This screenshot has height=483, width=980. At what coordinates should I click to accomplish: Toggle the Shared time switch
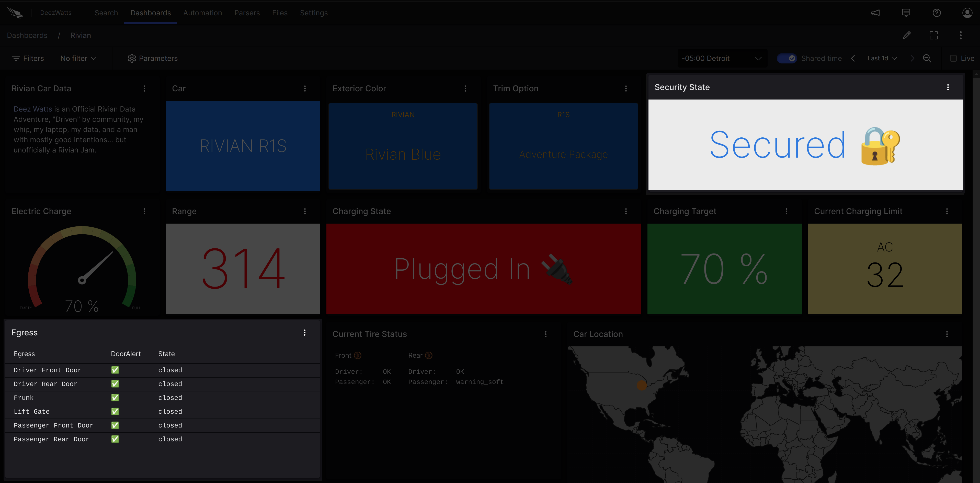coord(786,58)
